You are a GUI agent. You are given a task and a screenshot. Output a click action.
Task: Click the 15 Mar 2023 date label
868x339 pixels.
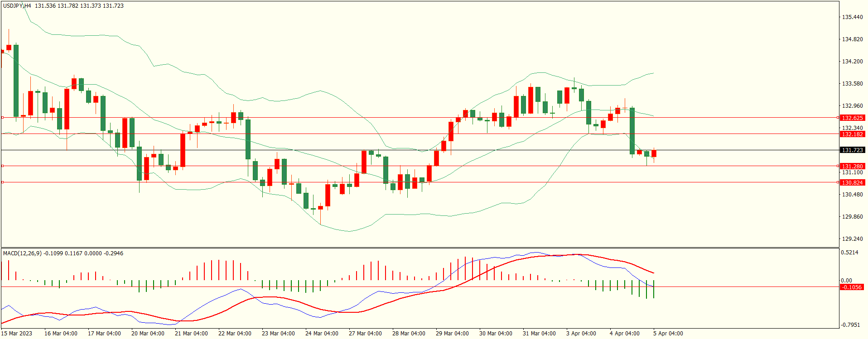pyautogui.click(x=17, y=334)
